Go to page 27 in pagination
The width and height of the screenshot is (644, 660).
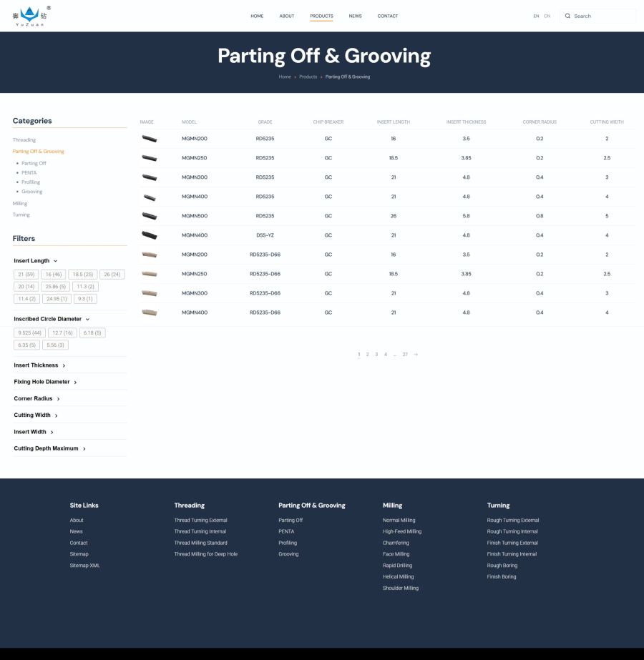click(405, 355)
